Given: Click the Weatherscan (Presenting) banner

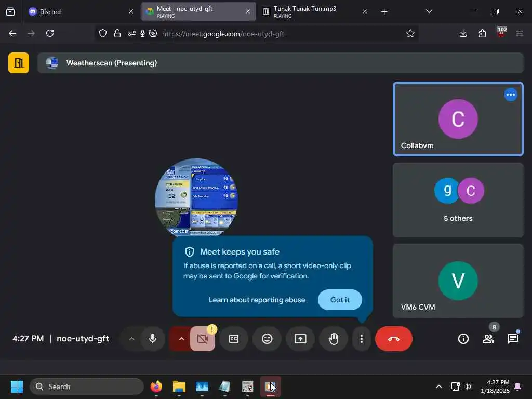Looking at the screenshot, I should click(280, 63).
